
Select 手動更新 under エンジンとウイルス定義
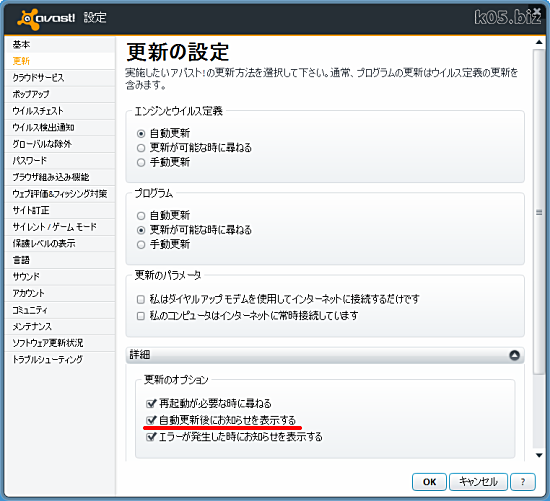click(141, 162)
